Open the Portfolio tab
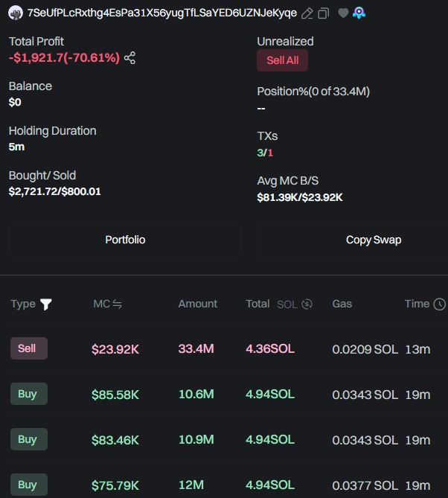 125,240
